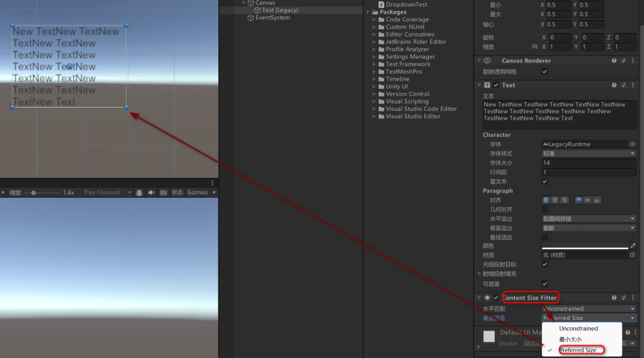Open Content Size Fitter three-dot menu

pos(632,298)
